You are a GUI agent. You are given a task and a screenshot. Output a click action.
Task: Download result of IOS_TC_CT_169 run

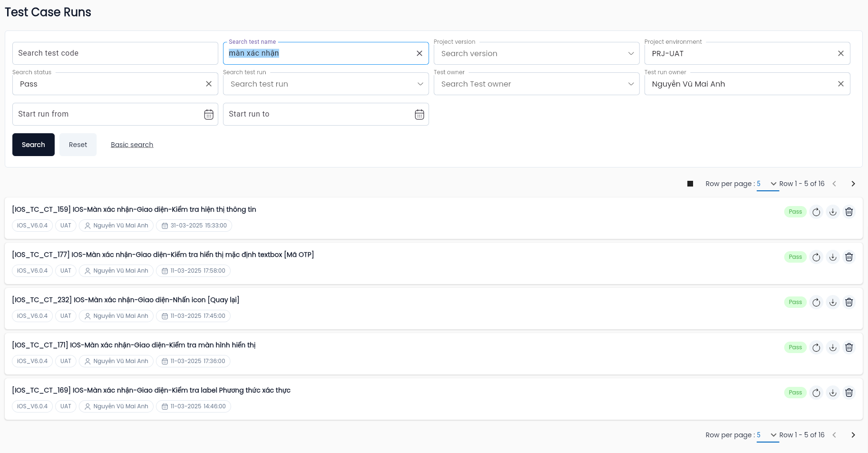tap(833, 393)
